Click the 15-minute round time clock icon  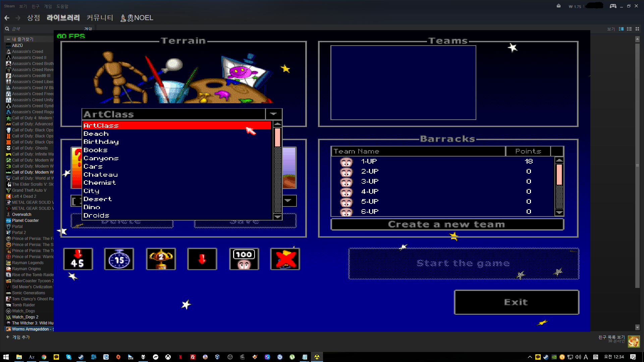click(119, 259)
